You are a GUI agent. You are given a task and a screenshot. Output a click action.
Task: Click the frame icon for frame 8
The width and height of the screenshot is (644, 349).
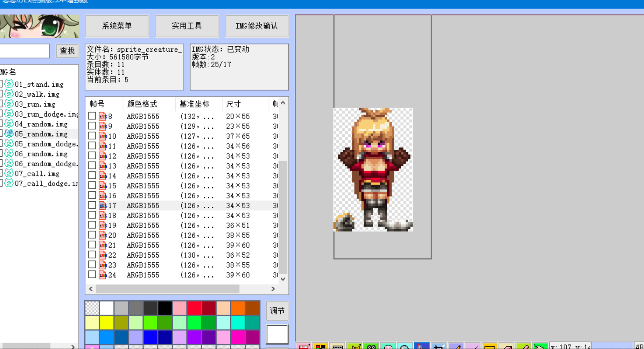click(x=103, y=116)
